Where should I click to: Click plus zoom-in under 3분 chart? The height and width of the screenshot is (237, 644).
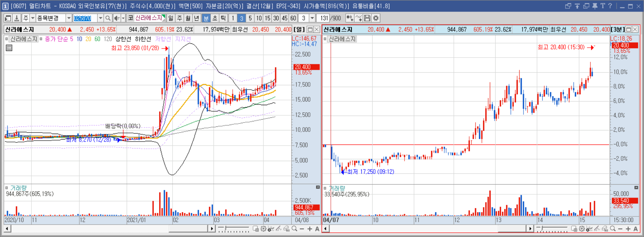pyautogui.click(x=628, y=229)
